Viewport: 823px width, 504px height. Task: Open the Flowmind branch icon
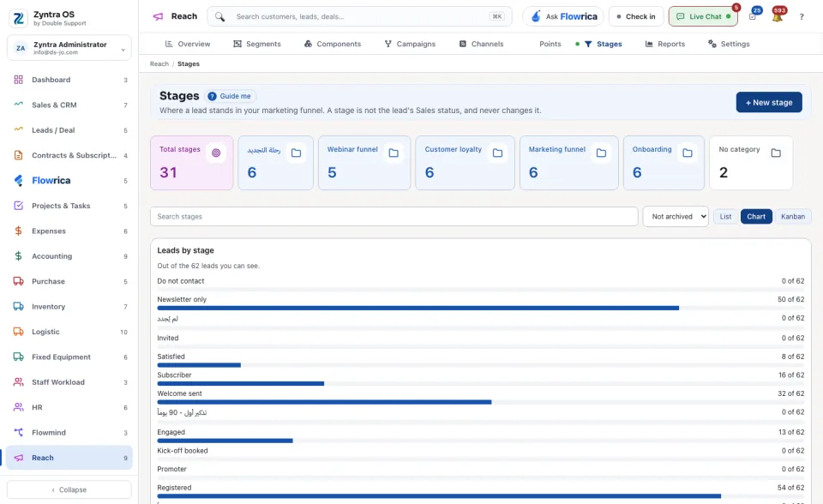click(x=18, y=433)
